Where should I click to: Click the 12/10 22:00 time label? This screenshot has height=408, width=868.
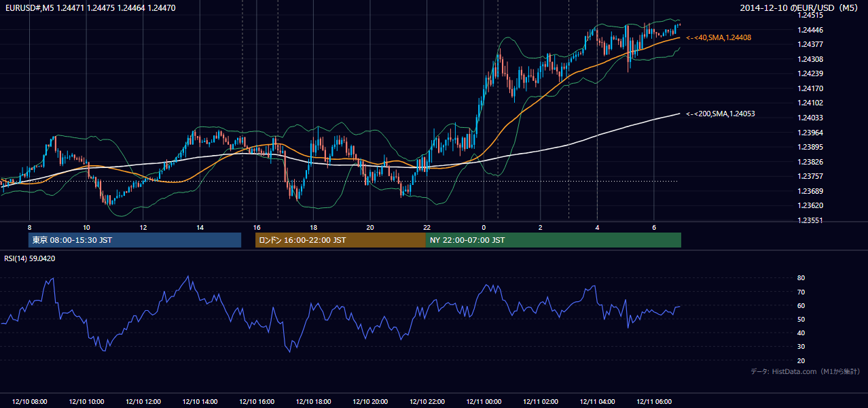point(427,402)
